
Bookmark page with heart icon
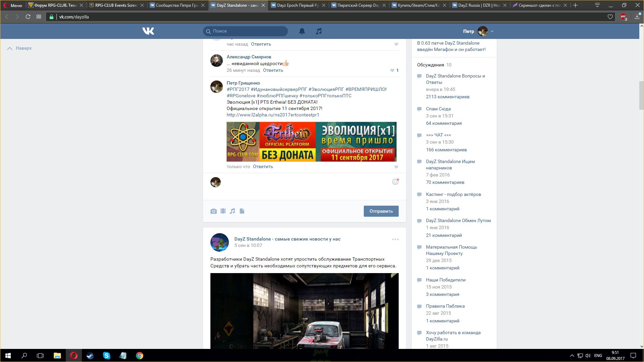pyautogui.click(x=610, y=17)
